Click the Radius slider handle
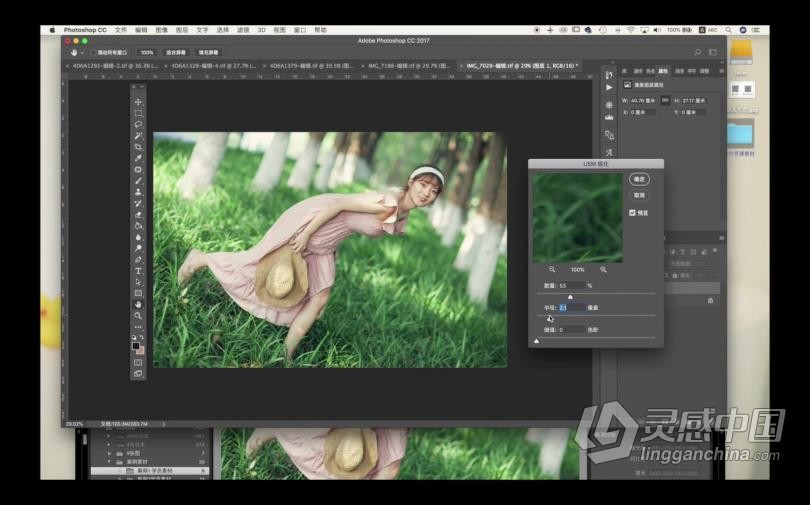The image size is (810, 505). click(x=549, y=319)
